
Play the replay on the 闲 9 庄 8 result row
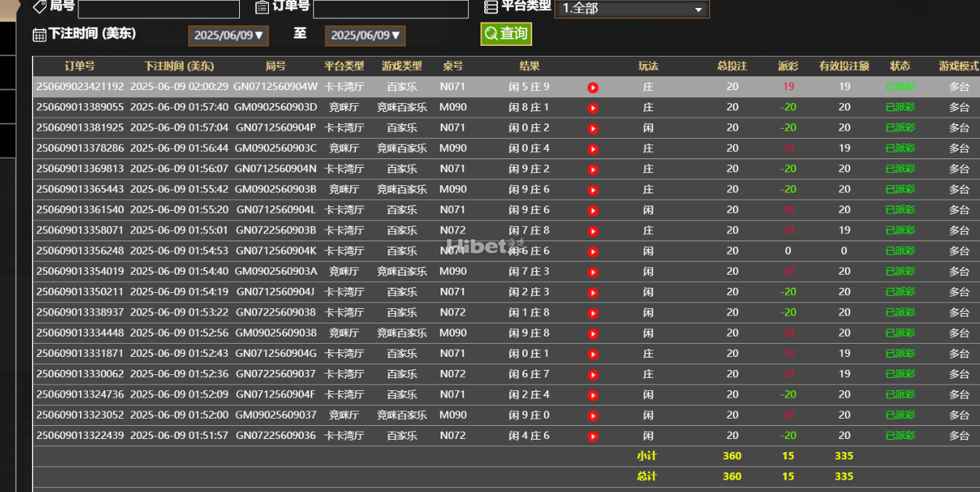tap(593, 333)
